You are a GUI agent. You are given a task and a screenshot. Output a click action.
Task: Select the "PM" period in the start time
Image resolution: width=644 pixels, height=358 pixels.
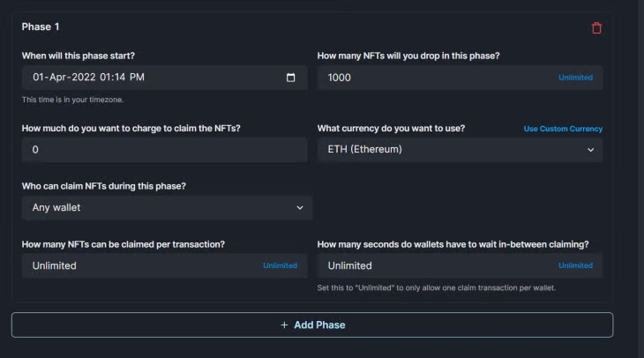[137, 78]
